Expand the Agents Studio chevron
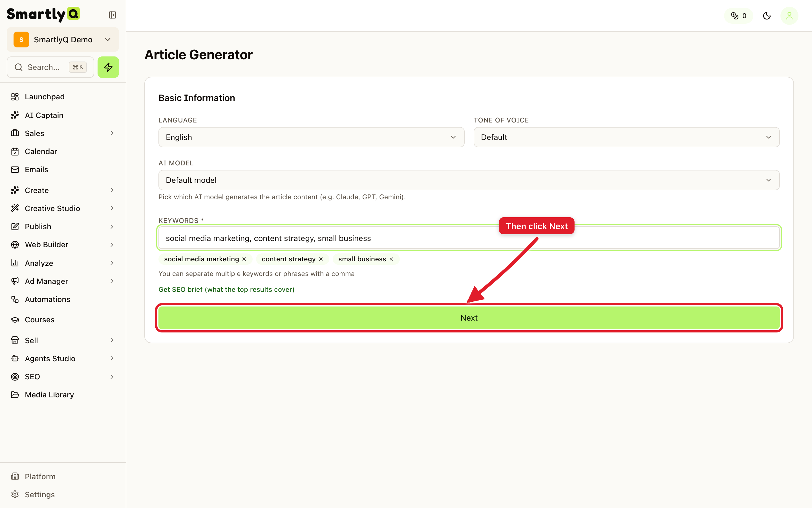812x508 pixels. pos(112,358)
